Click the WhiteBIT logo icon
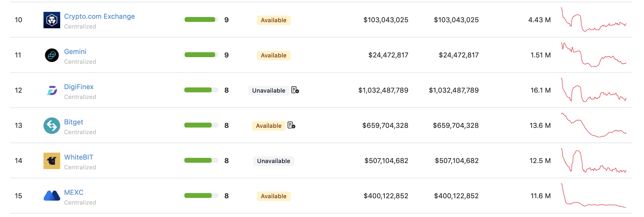Image resolution: width=644 pixels, height=217 pixels. coord(52,161)
